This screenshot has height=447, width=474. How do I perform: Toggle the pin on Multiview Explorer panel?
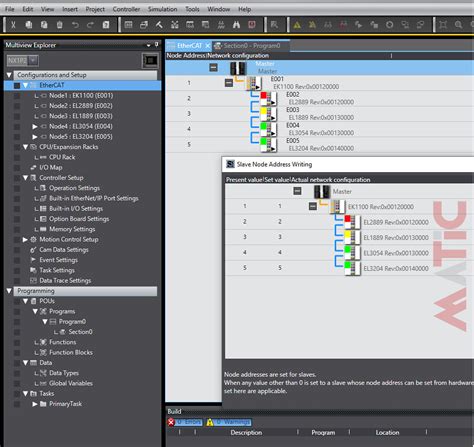point(157,44)
